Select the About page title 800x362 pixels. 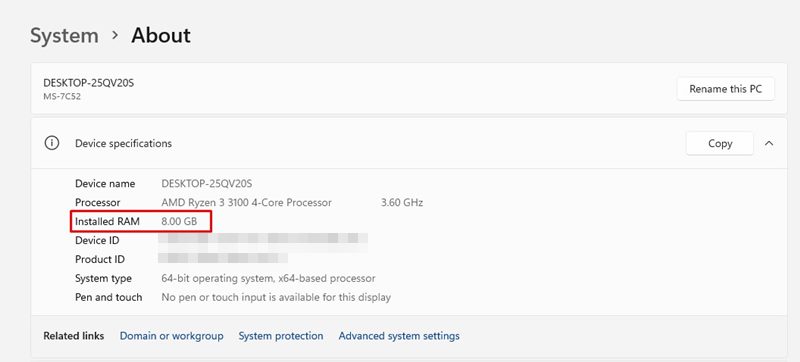pyautogui.click(x=161, y=35)
